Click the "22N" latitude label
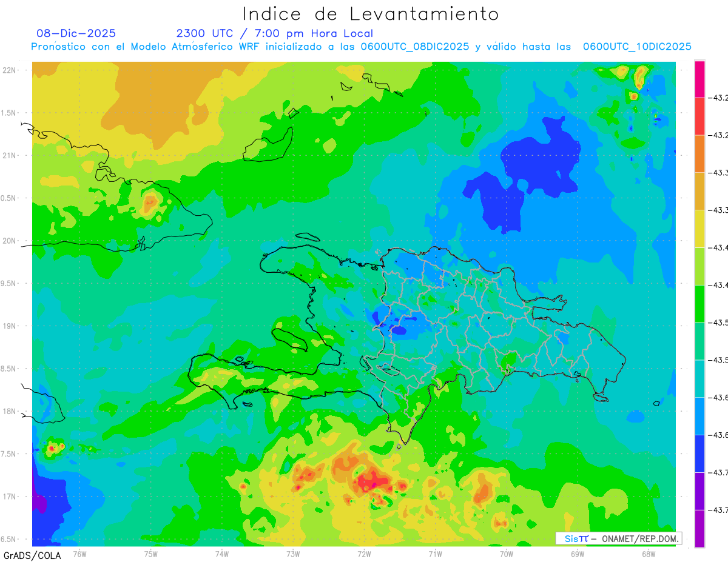The height and width of the screenshot is (562, 728). 9,70
